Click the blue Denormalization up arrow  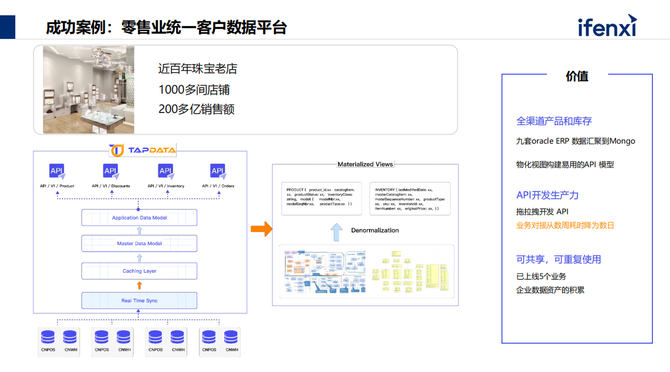click(x=336, y=232)
